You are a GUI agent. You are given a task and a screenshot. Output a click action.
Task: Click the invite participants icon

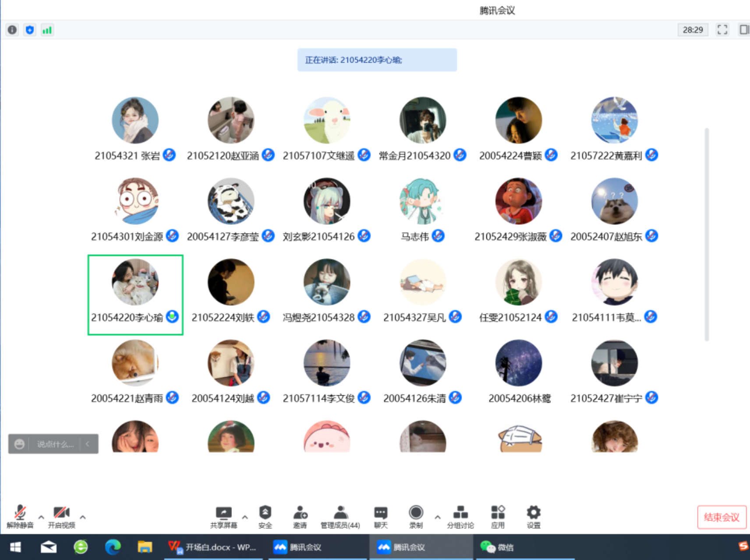click(x=300, y=516)
